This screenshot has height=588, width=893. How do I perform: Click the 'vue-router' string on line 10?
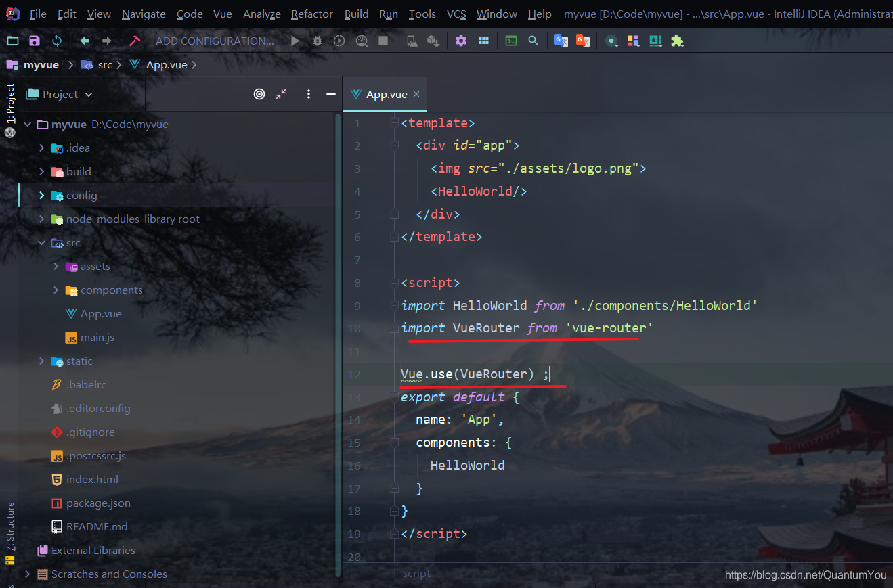[x=609, y=328]
